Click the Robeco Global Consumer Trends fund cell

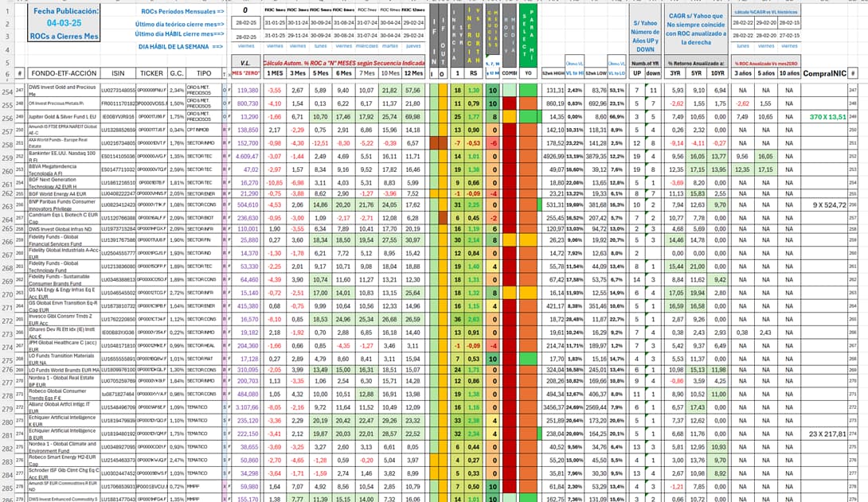pos(63,394)
